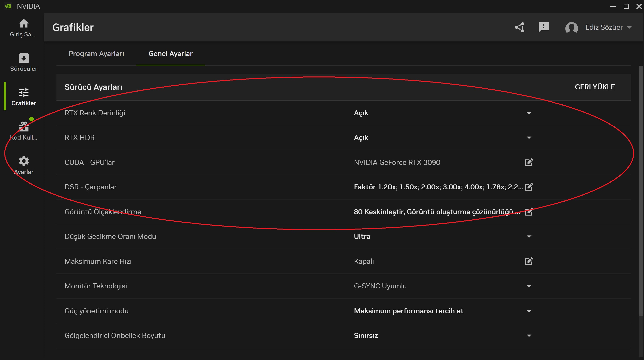The image size is (644, 360).
Task: Maximize the NVIDIA window
Action: pyautogui.click(x=626, y=6)
